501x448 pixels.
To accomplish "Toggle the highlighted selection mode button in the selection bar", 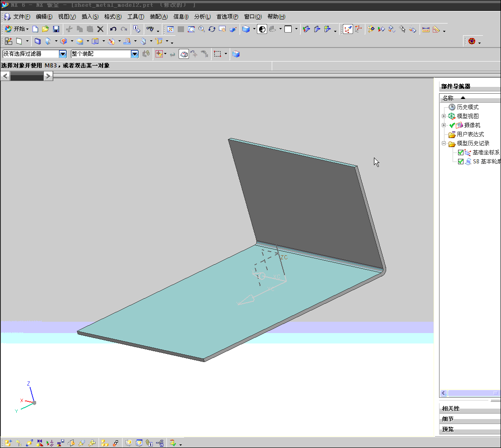I will coord(184,54).
